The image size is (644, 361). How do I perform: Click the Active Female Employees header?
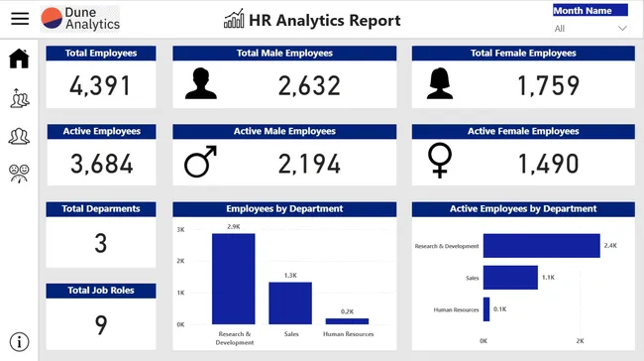[523, 131]
